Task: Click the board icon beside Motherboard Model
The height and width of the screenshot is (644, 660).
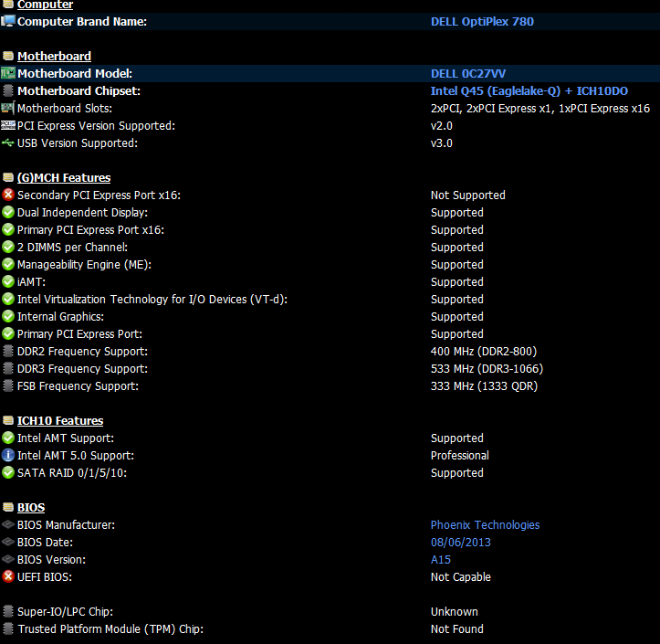Action: click(8, 73)
